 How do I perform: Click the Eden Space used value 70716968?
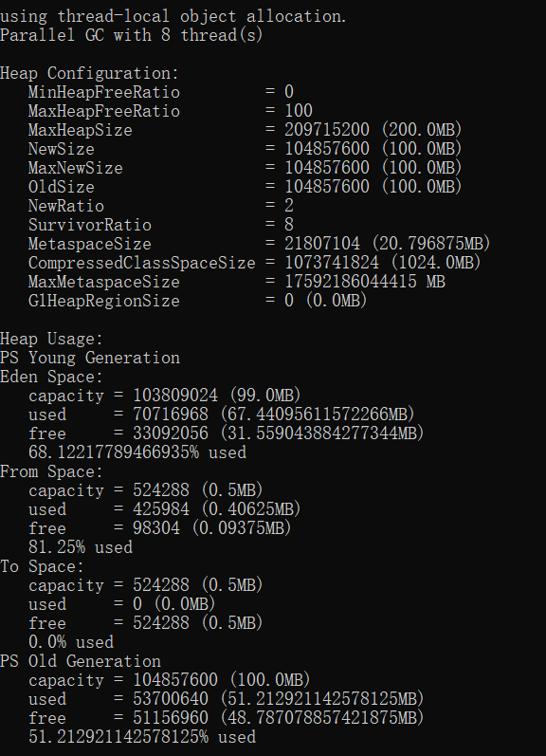[171, 415]
